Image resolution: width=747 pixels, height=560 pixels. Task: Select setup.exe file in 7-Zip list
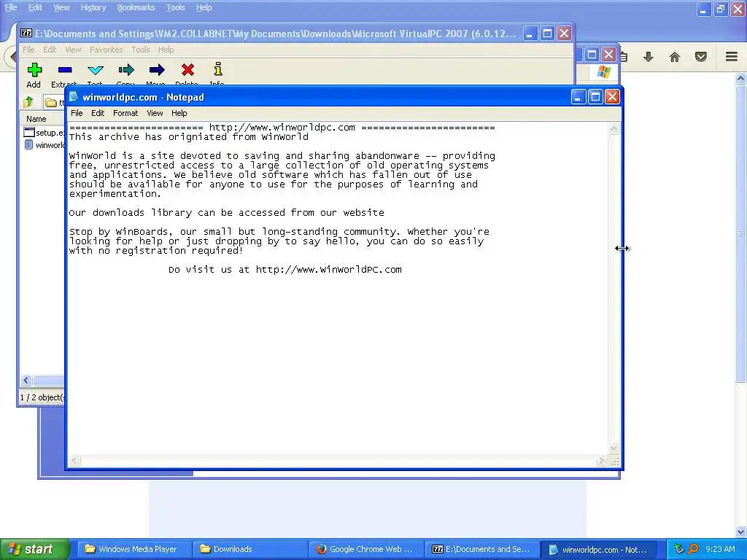tap(44, 133)
